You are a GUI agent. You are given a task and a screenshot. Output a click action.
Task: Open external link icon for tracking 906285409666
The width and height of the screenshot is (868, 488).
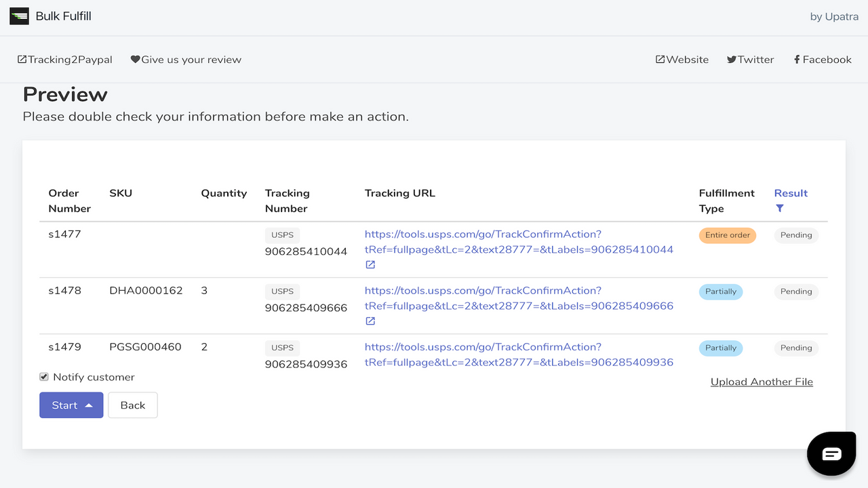370,321
